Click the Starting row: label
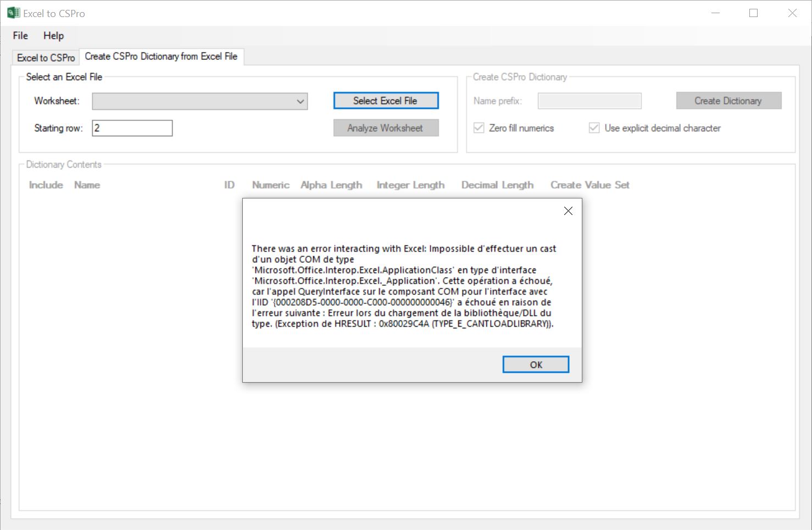This screenshot has width=812, height=530. (59, 128)
